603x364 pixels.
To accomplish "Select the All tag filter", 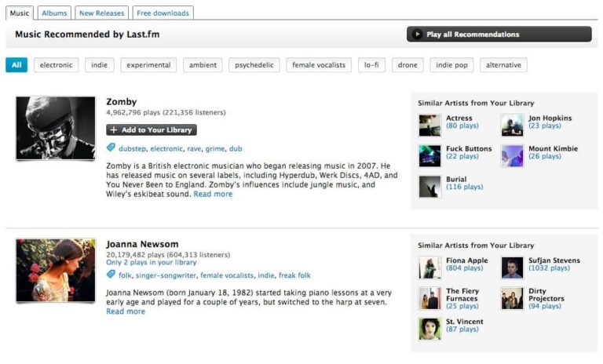I will [x=16, y=65].
